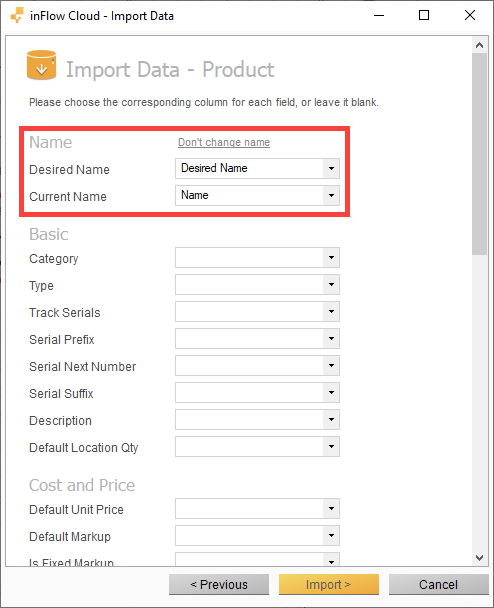Viewport: 494px width, 608px height.
Task: Expand the Serial Next Number dropdown
Action: pyautogui.click(x=257, y=366)
